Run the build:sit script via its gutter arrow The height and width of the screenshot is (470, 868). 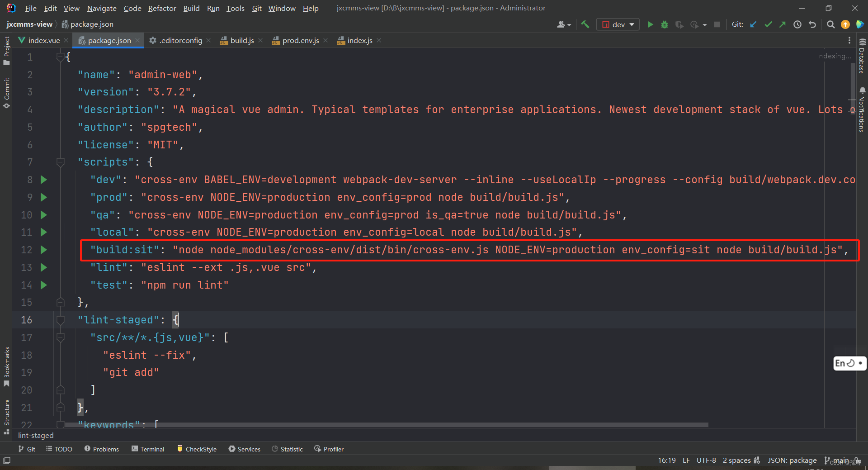tap(43, 250)
